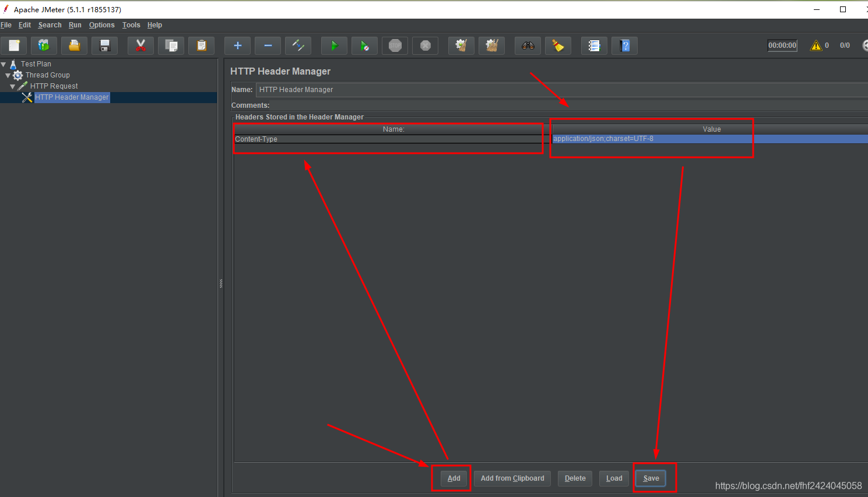This screenshot has height=497, width=868.
Task: Select HTTP Request tree label
Action: [54, 86]
